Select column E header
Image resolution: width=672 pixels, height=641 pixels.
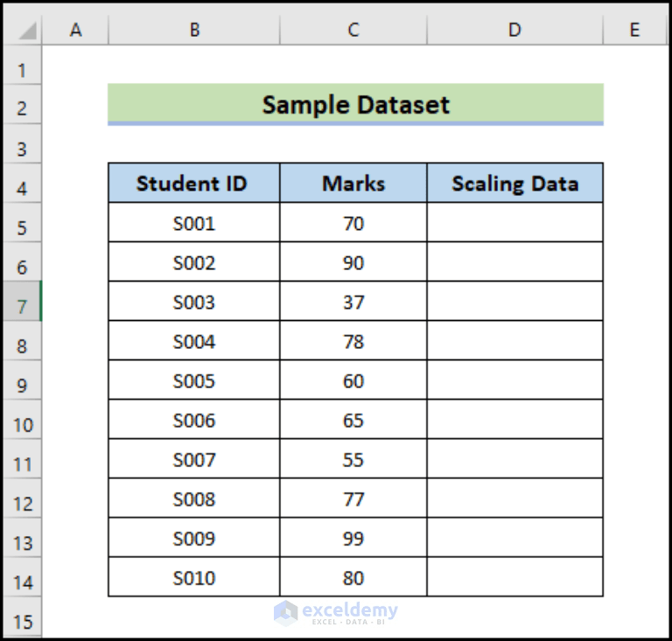635,30
